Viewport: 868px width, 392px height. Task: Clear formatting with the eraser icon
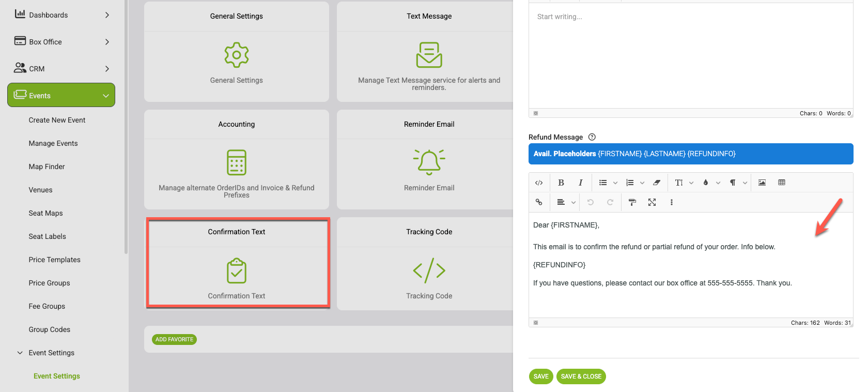pyautogui.click(x=657, y=183)
